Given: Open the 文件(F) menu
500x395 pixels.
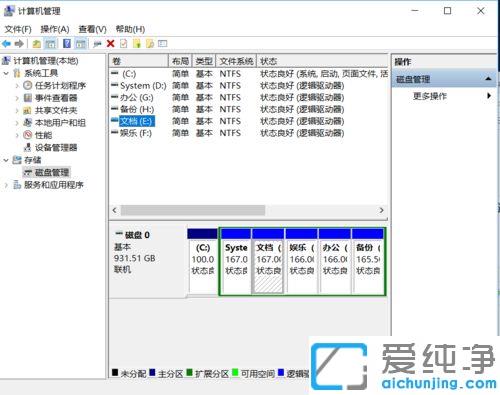Looking at the screenshot, I should coord(18,29).
